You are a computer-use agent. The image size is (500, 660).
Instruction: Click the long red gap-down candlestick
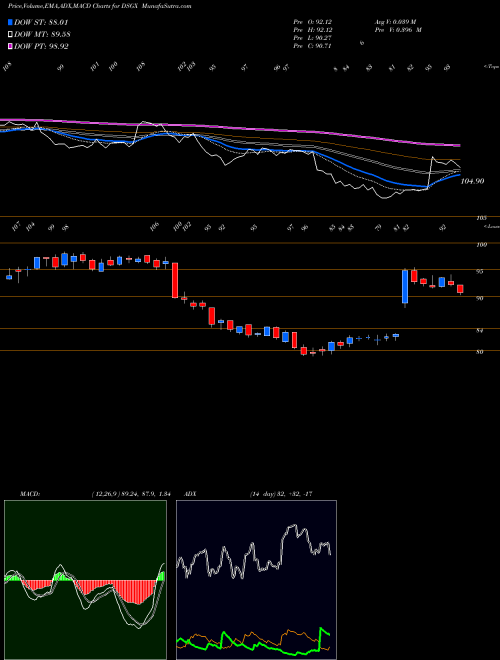[175, 280]
